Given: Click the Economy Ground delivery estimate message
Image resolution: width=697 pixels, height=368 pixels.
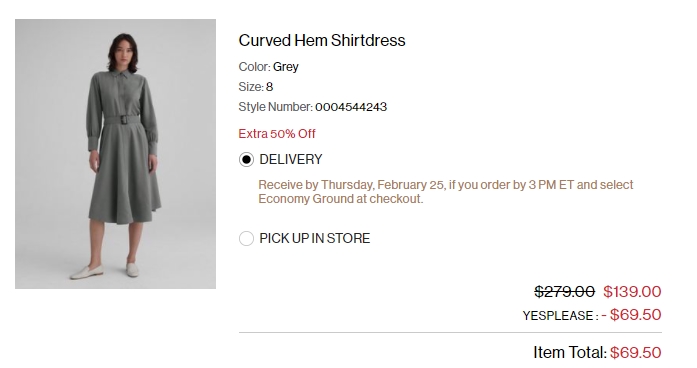Looking at the screenshot, I should (x=445, y=192).
